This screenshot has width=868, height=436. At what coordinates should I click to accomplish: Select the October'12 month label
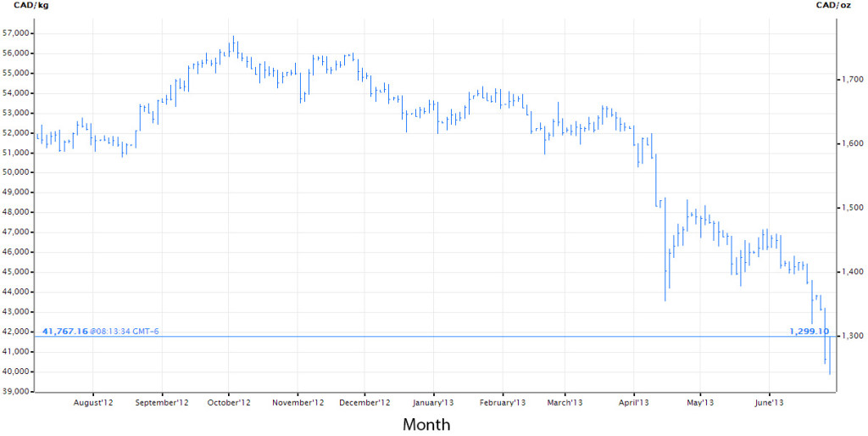pos(229,403)
